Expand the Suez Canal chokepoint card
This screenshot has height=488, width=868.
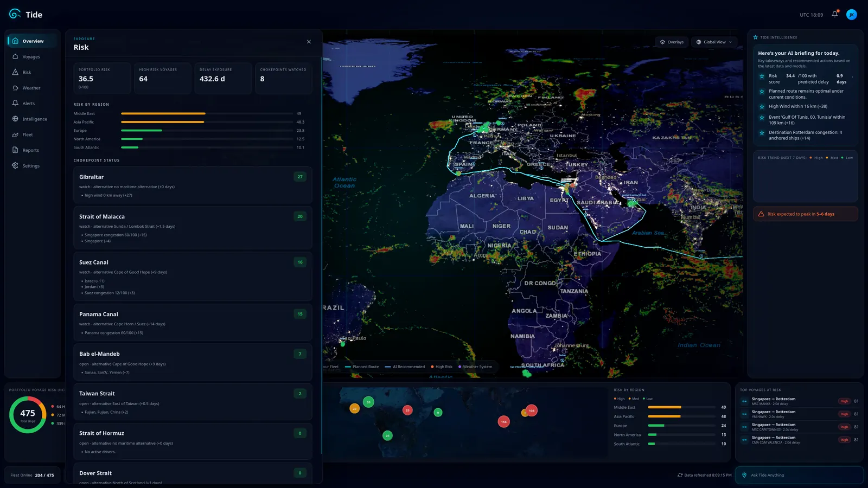193,277
